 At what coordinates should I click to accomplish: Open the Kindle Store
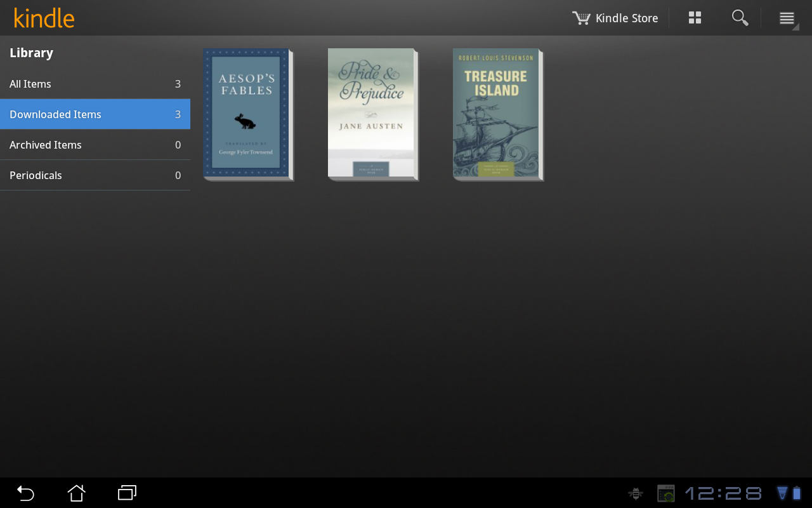[615, 18]
